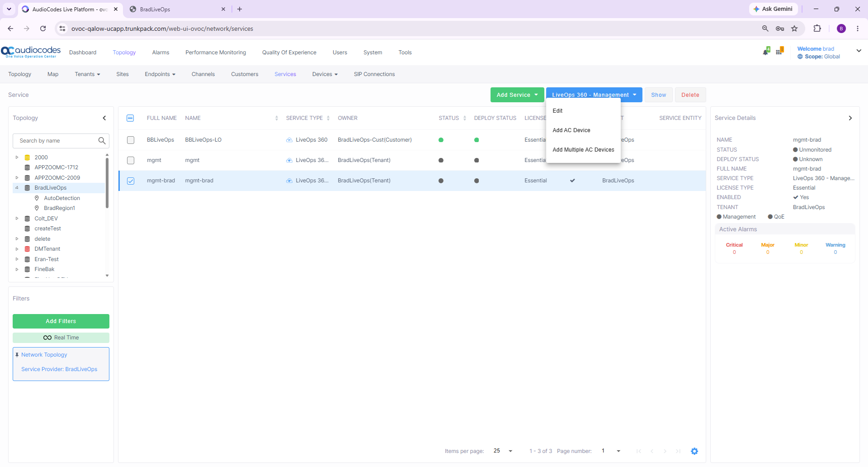Open the Network Topology filter link
Screen dimensions: 868x467
point(44,355)
